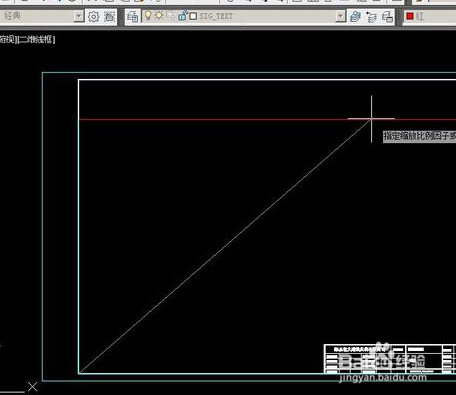Toggle viewport freeze icon for SIG_TEXT layer
456x395 pixels.
[171, 15]
